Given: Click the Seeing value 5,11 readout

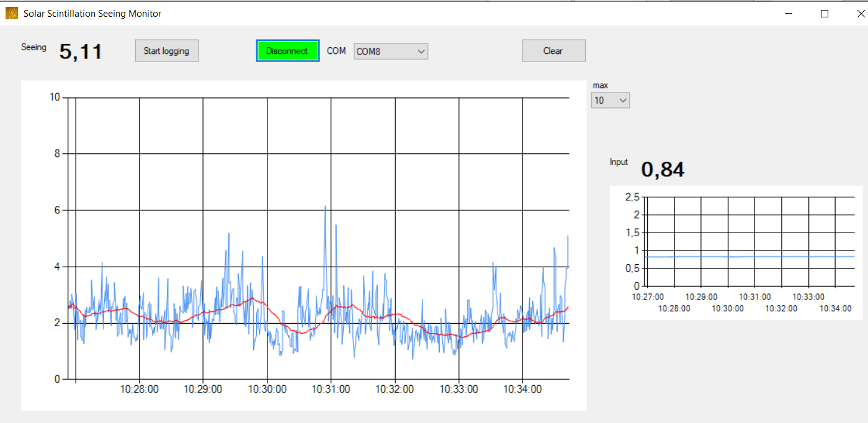Looking at the screenshot, I should click(81, 51).
